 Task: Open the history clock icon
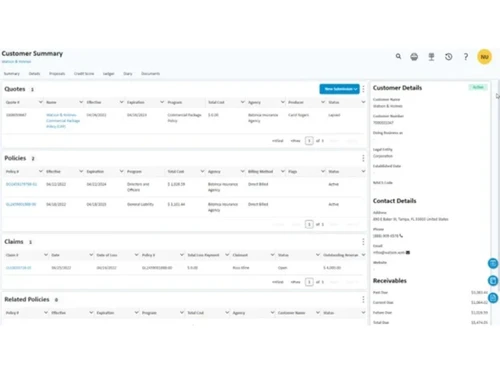(449, 57)
